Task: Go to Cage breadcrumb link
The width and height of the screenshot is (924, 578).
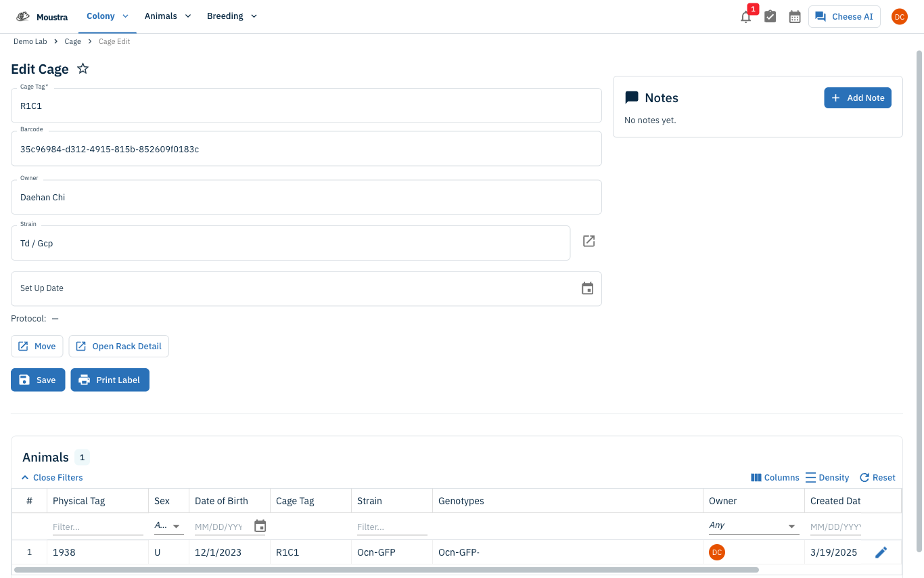Action: 72,41
